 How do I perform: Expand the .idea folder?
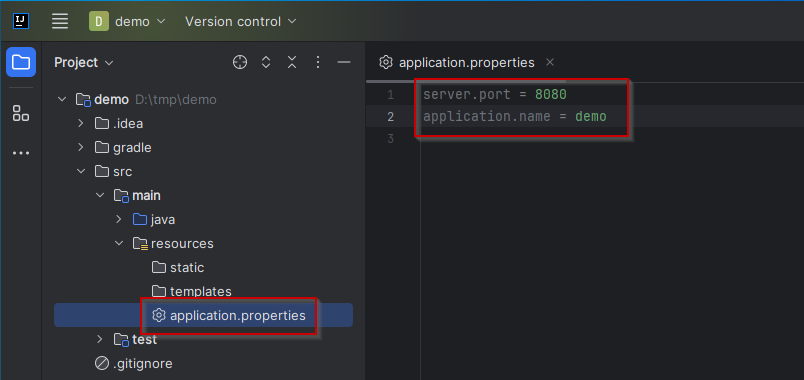[81, 123]
